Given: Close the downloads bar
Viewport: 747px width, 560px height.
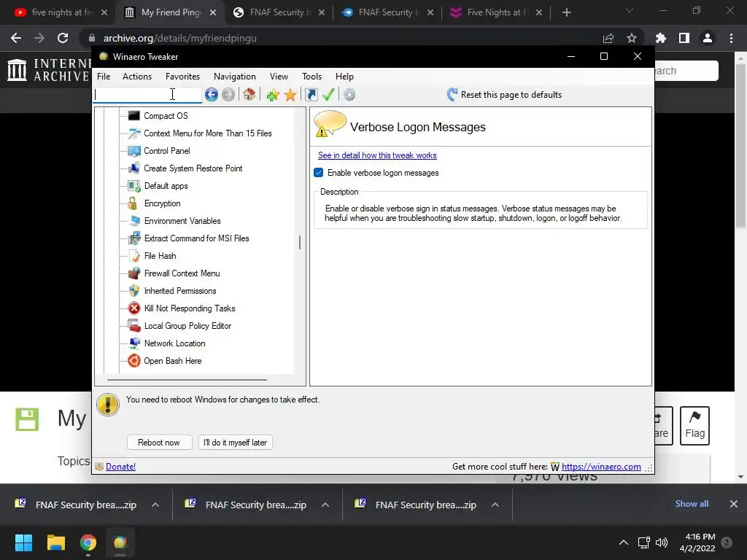Looking at the screenshot, I should coord(734,504).
